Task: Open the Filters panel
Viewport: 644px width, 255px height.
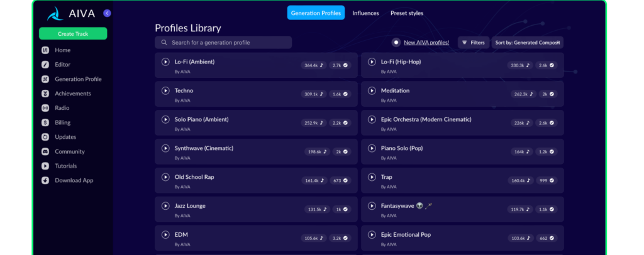Action: click(474, 43)
